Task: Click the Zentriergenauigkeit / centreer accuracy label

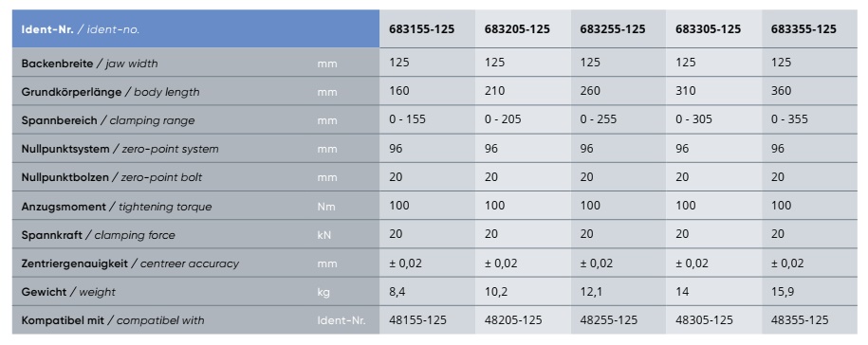Action: (130, 264)
